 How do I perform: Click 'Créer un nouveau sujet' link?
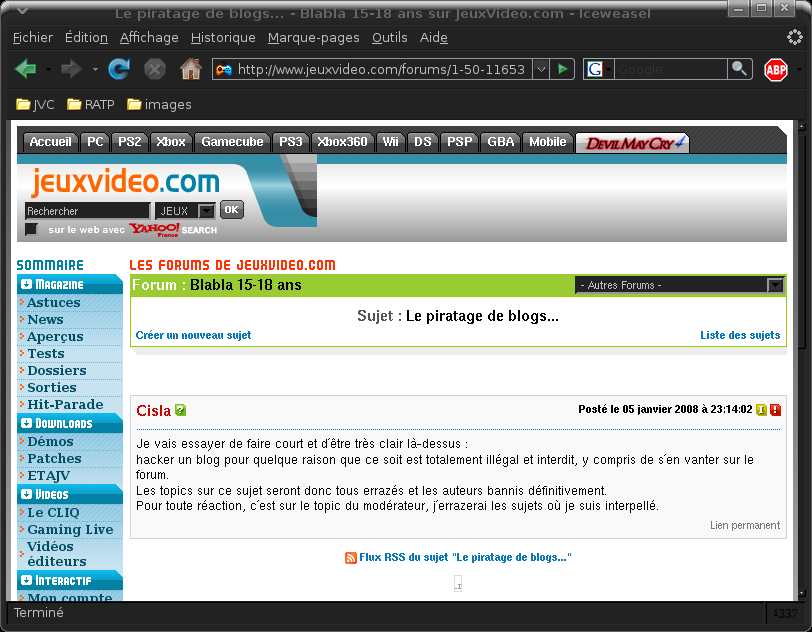point(193,335)
